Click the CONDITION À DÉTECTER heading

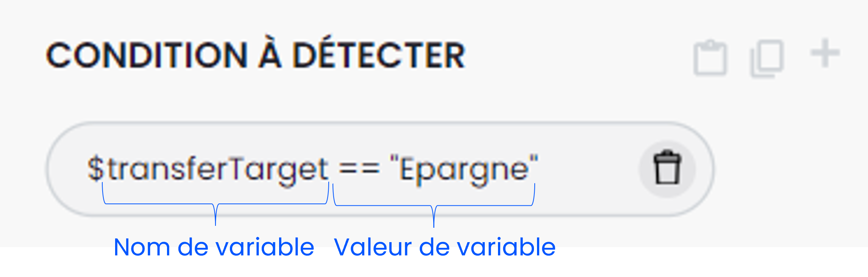[256, 55]
